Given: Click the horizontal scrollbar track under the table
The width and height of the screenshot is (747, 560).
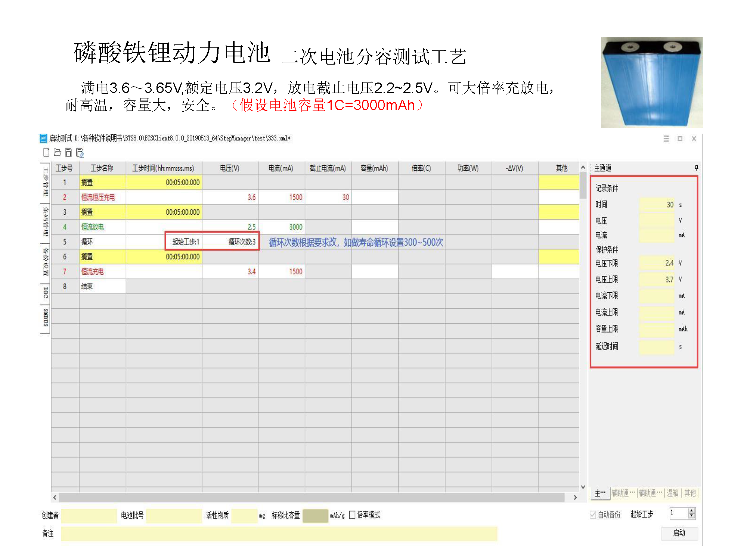Looking at the screenshot, I should click(311, 497).
